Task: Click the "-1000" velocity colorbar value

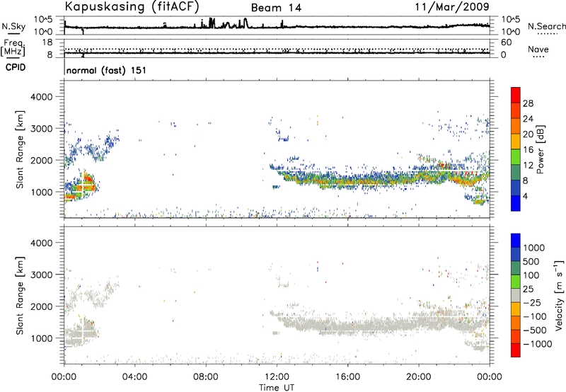Action: 537,344
